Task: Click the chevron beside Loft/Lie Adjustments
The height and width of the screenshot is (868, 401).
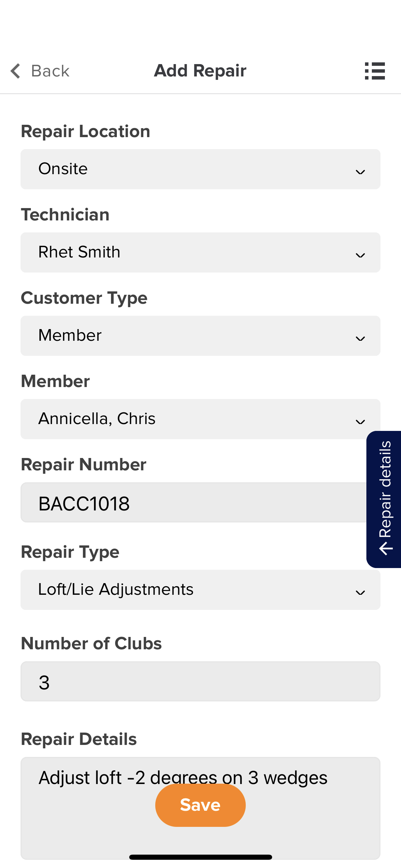Action: pos(360,593)
